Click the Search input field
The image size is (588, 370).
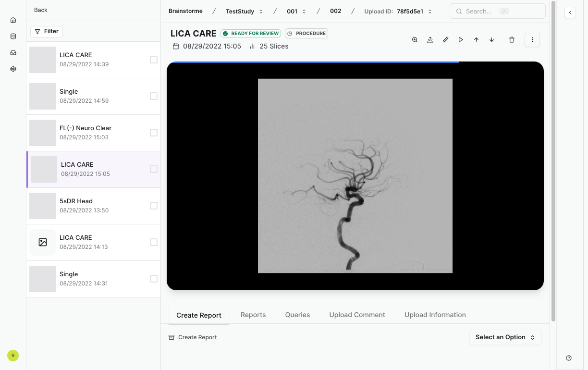point(497,11)
